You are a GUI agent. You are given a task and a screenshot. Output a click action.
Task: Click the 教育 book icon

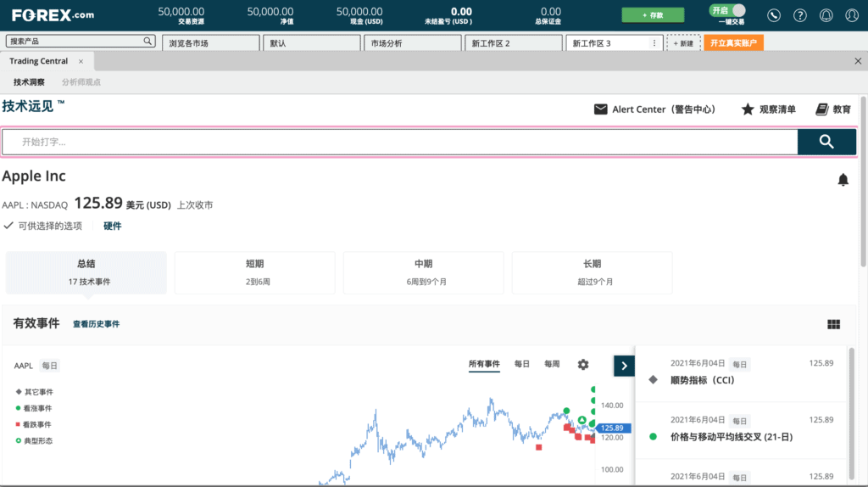click(x=822, y=109)
